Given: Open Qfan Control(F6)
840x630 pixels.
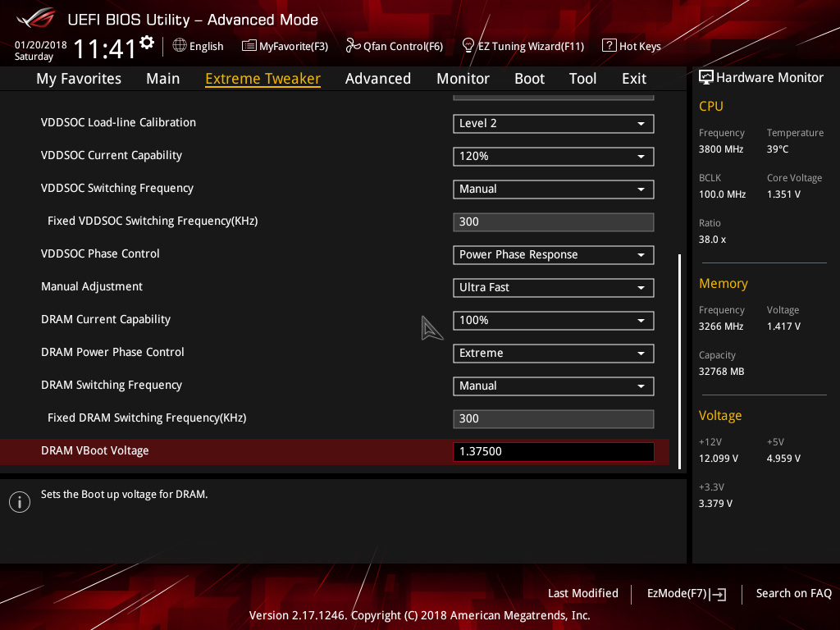Looking at the screenshot, I should pos(395,46).
